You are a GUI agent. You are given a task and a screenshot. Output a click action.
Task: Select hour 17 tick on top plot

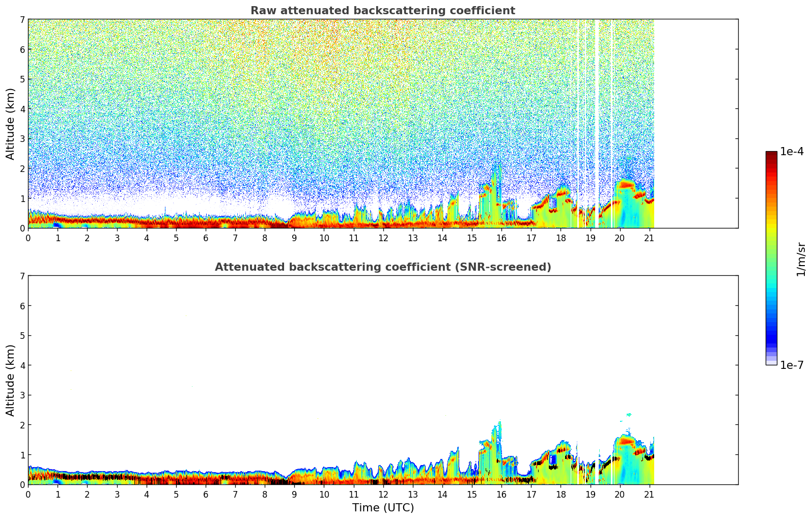click(x=531, y=238)
